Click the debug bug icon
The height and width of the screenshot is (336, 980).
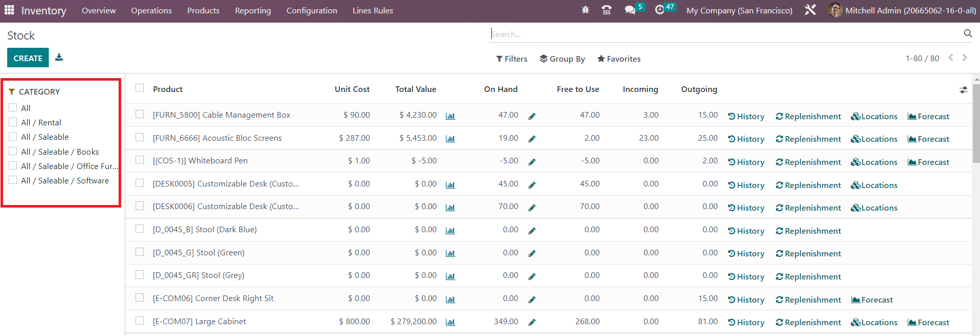585,10
